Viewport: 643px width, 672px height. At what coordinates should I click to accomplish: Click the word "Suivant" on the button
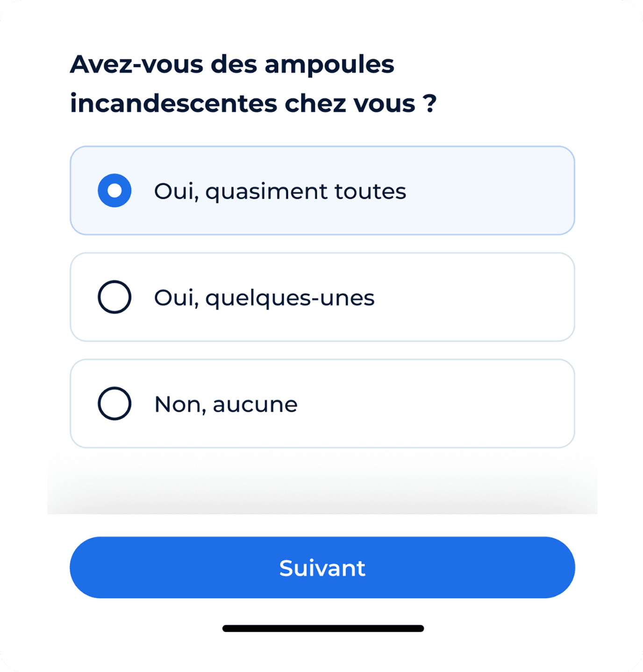pos(322,568)
